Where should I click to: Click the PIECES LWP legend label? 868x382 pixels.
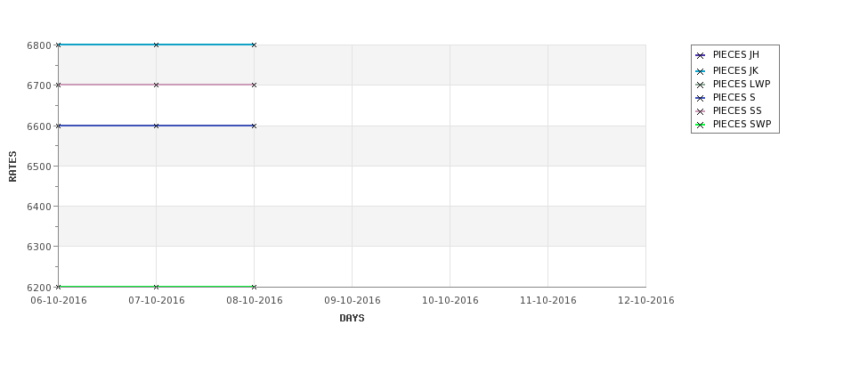point(742,85)
